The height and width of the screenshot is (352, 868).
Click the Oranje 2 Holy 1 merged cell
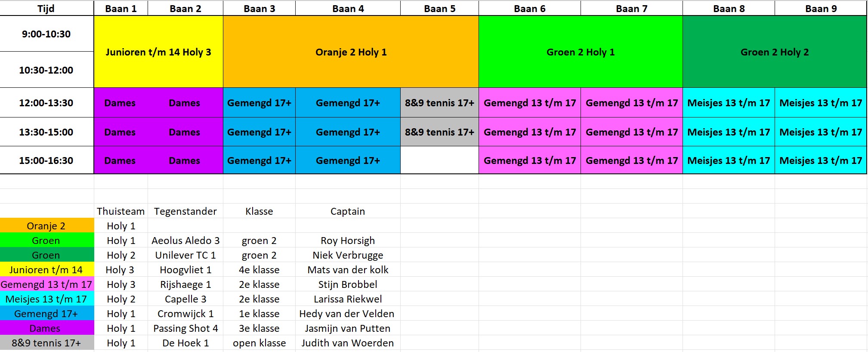click(x=351, y=52)
